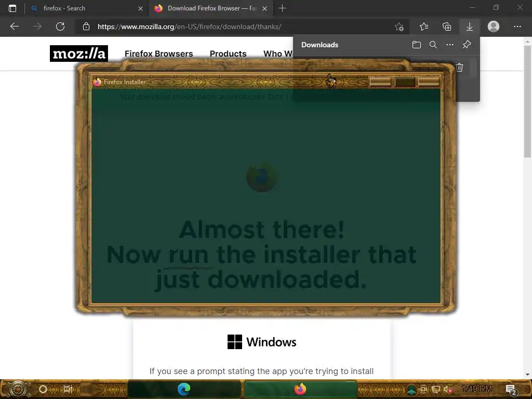The width and height of the screenshot is (532, 399).
Task: Switch to Firefox Installer in taskbar
Action: [x=300, y=389]
